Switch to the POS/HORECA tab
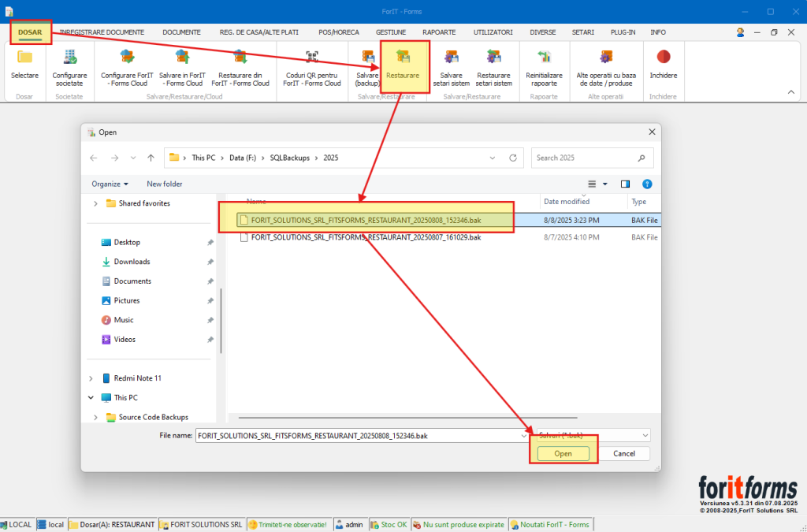The height and width of the screenshot is (532, 807). [x=339, y=32]
